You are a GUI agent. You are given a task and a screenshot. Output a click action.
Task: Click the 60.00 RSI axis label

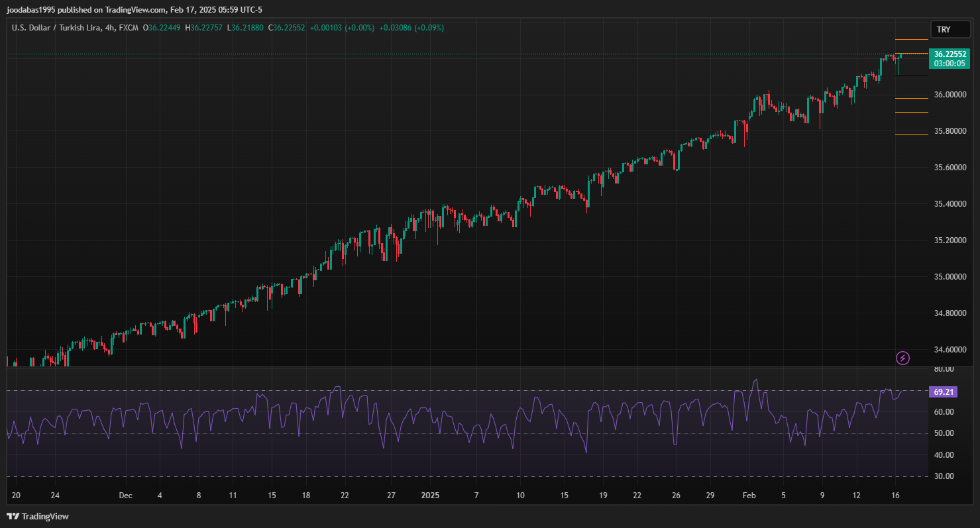click(x=944, y=412)
